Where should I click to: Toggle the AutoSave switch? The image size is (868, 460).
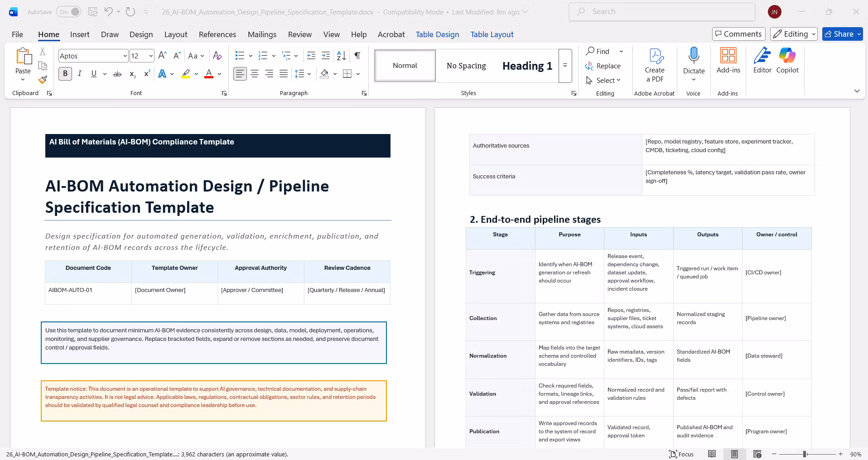click(69, 12)
